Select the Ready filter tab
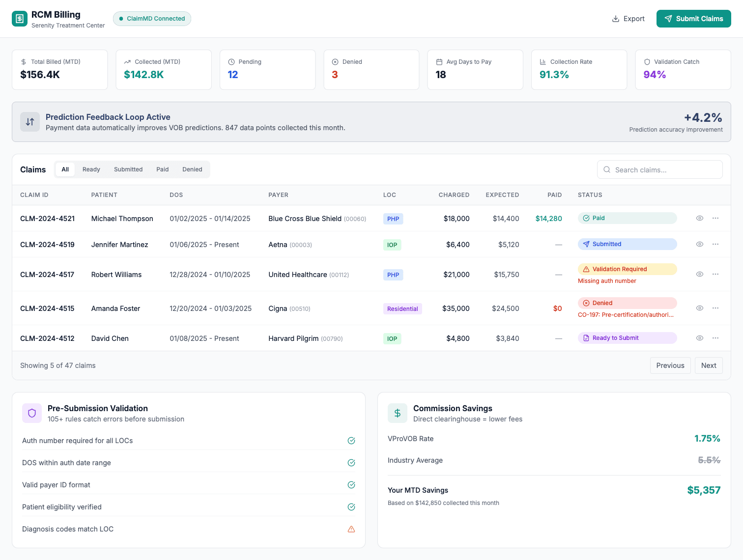This screenshot has height=560, width=743. [x=91, y=169]
